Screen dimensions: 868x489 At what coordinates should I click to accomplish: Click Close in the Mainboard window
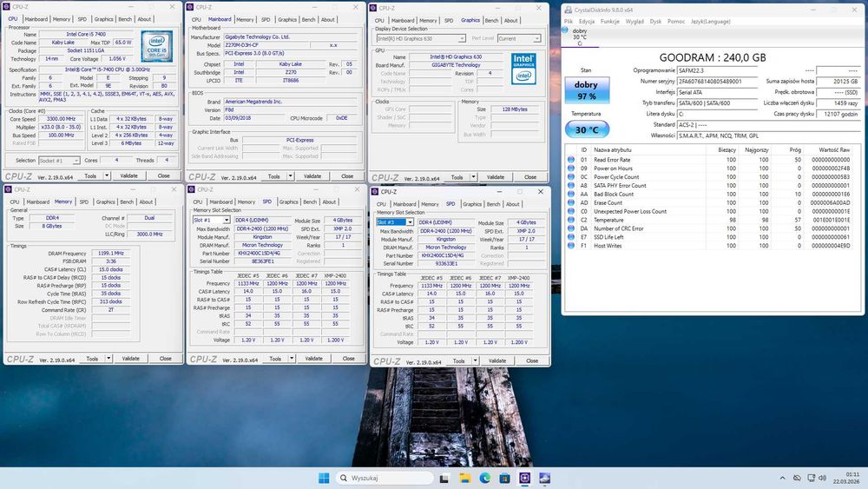(347, 176)
